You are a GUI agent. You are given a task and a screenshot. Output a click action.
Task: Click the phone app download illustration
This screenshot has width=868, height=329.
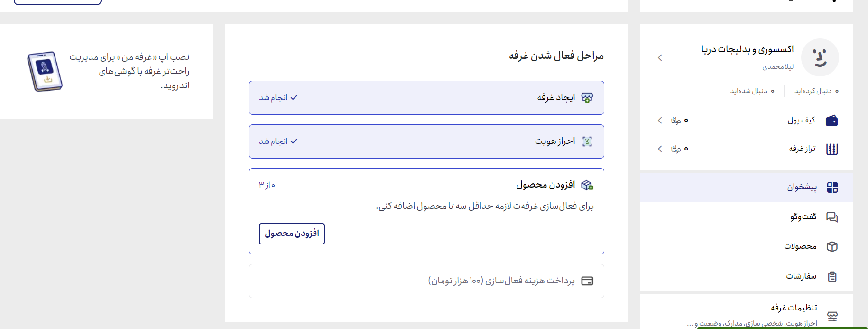45,71
